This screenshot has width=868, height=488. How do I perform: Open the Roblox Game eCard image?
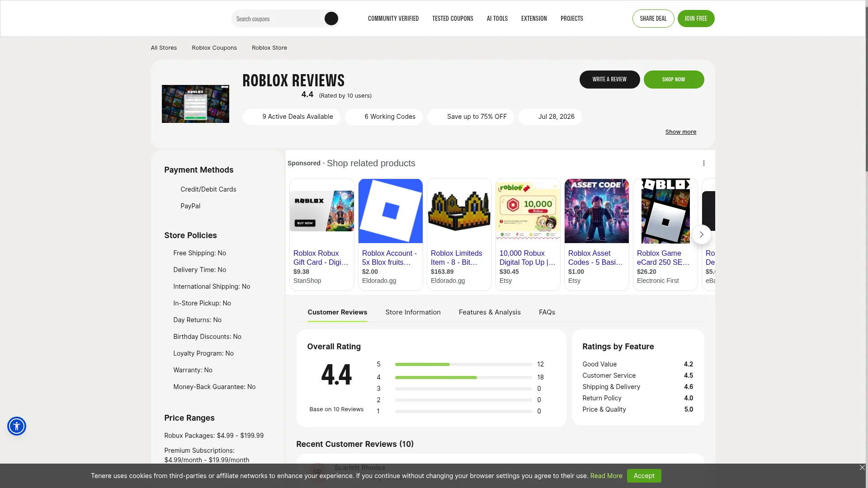[x=665, y=211]
